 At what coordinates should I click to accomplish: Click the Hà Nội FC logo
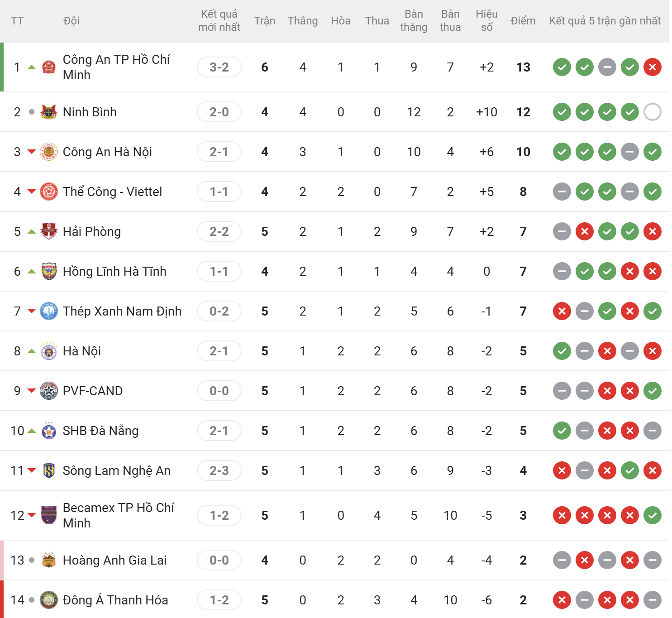49,351
